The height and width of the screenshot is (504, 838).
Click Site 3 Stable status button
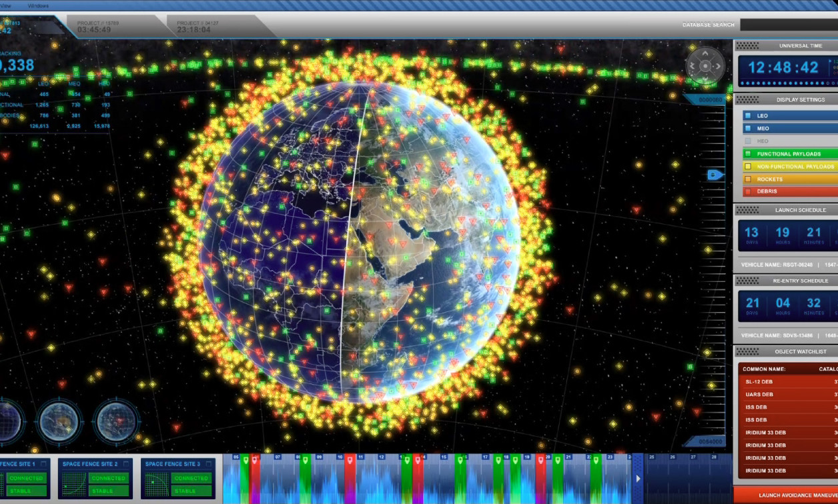[x=191, y=491]
